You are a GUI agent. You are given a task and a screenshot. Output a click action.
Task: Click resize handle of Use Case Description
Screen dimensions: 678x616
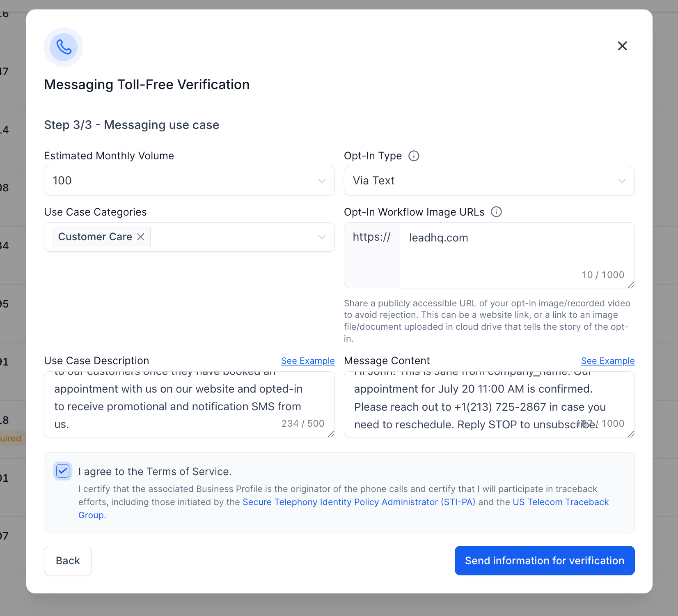tap(331, 434)
